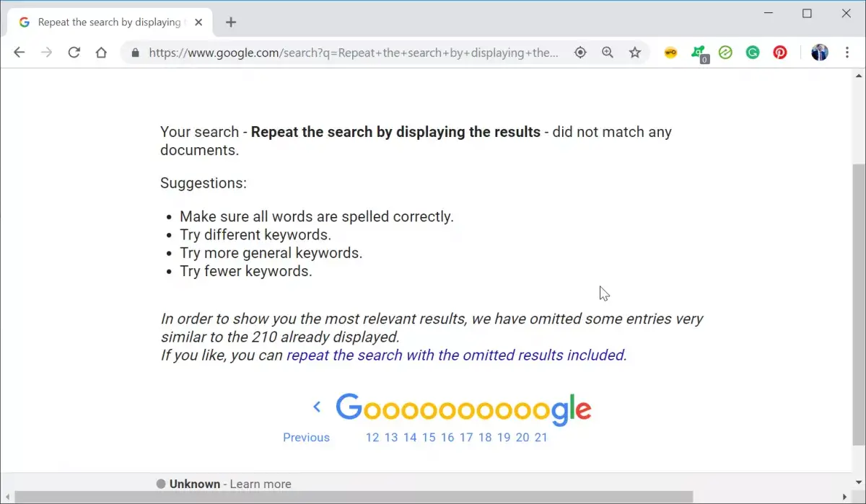Maximize the Chrome window
Image resolution: width=866 pixels, height=504 pixels.
807,14
